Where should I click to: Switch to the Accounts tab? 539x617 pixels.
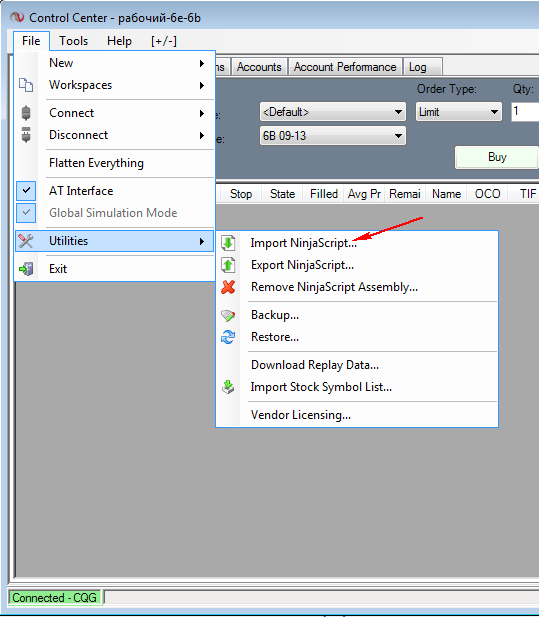click(259, 67)
